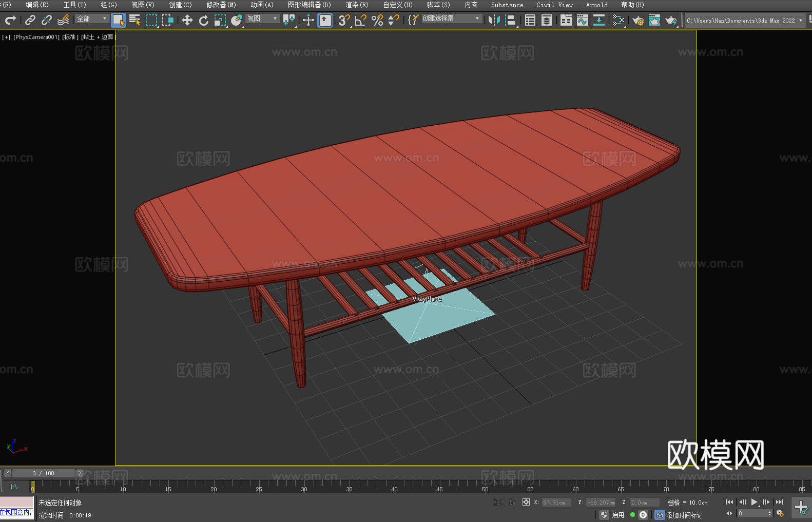Image resolution: width=812 pixels, height=522 pixels.
Task: Click Bind to Space Warp icon
Action: click(x=63, y=20)
